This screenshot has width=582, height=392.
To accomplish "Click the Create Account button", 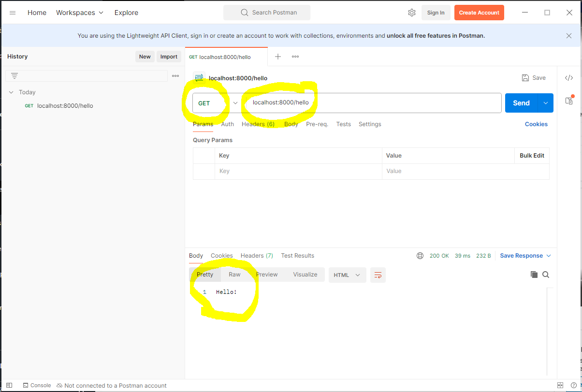I will click(x=479, y=13).
